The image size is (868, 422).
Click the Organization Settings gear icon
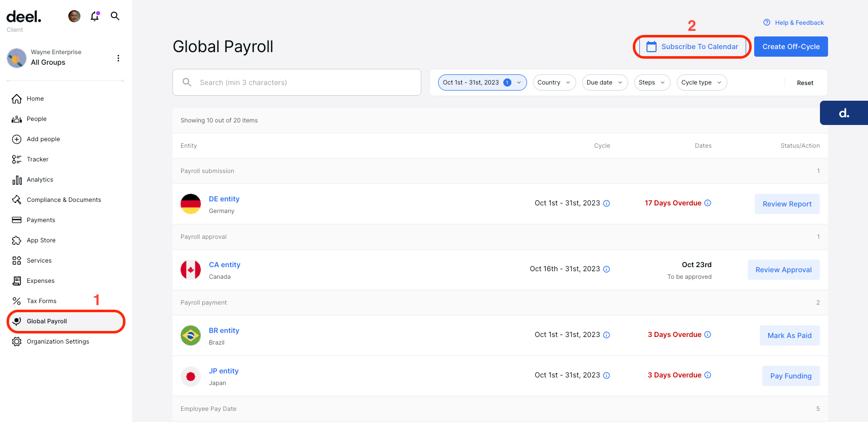(x=17, y=342)
